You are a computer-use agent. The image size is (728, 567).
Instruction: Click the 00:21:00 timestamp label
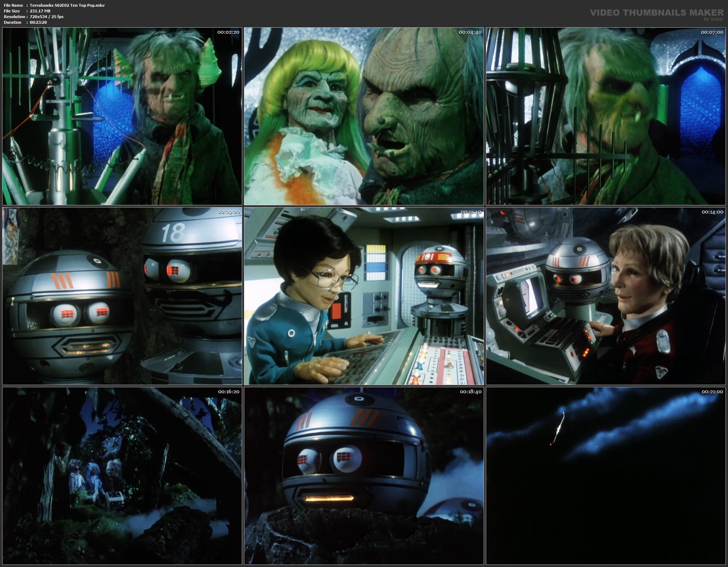[x=712, y=392]
